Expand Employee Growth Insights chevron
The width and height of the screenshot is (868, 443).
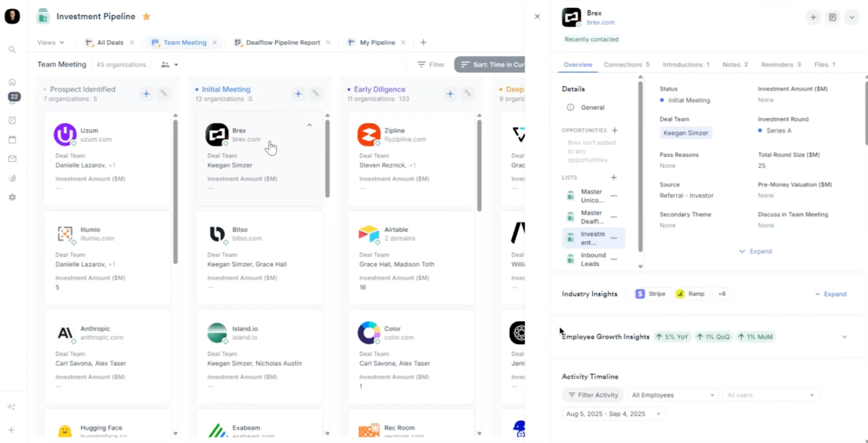[844, 337]
